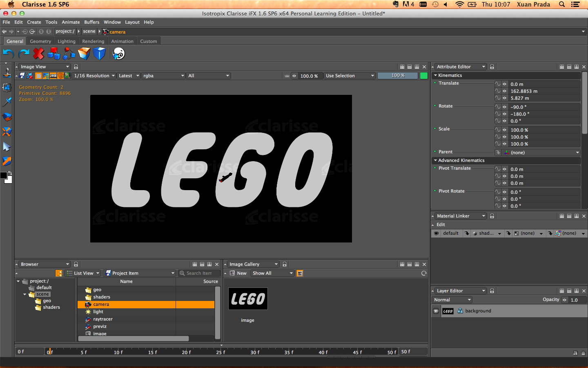Select the rotate cube tool
Screen dimensions: 588x368
[7, 117]
